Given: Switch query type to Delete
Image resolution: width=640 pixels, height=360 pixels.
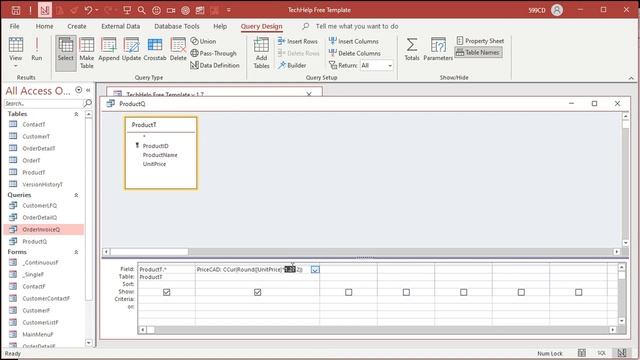Looking at the screenshot, I should point(178,49).
